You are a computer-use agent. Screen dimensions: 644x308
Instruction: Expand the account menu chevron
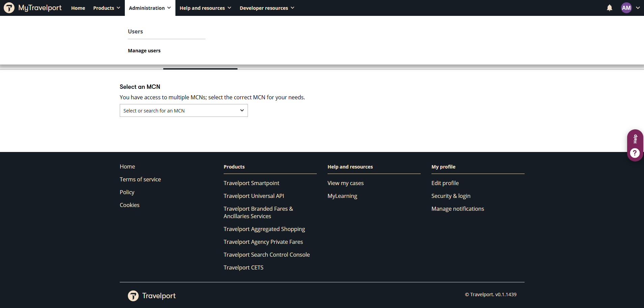(638, 8)
